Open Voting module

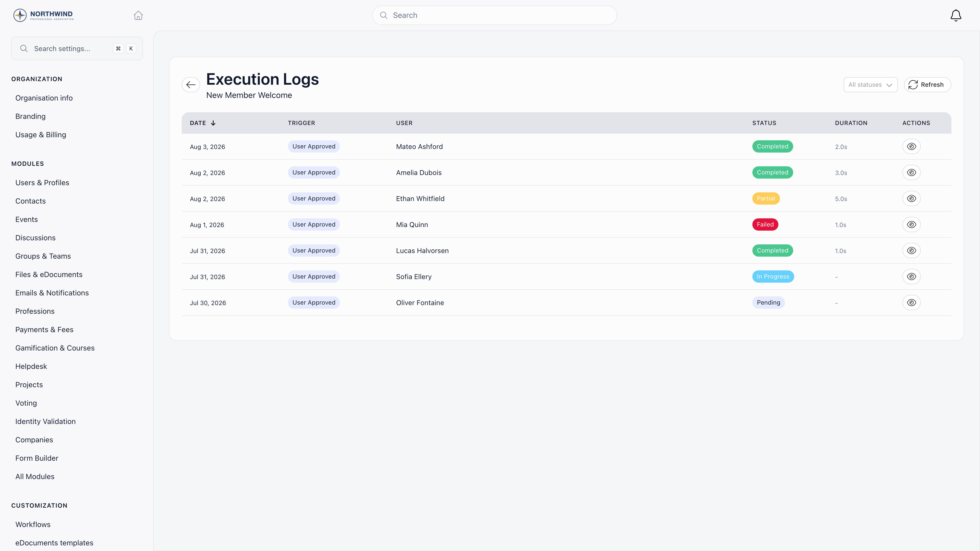point(26,403)
